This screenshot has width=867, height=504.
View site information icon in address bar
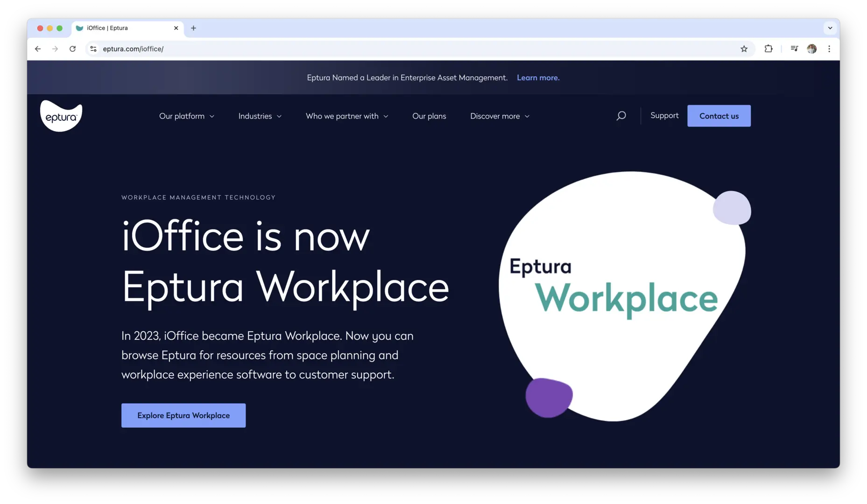point(93,49)
